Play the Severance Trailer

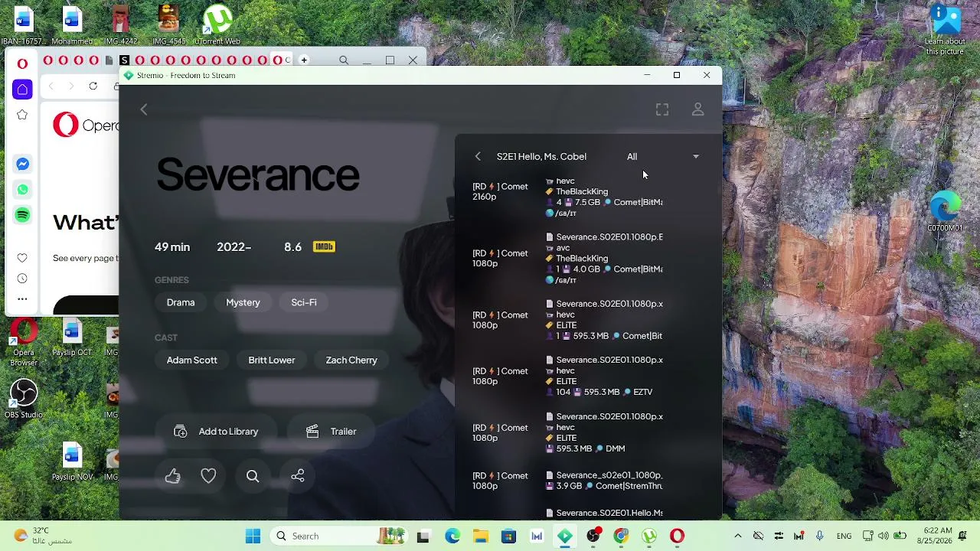[332, 432]
